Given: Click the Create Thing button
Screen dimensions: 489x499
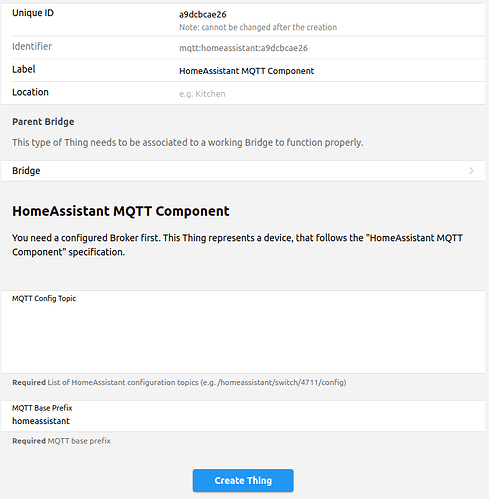Looking at the screenshot, I should coord(243,480).
